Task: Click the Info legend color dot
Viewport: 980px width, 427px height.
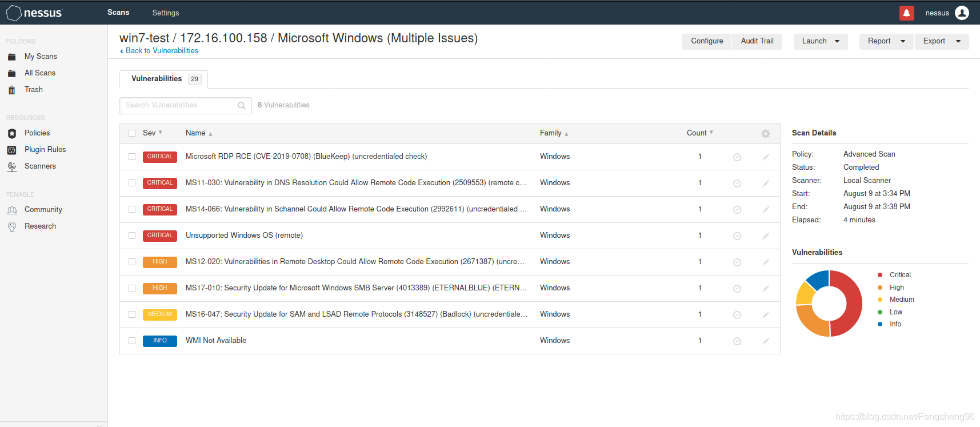Action: (880, 324)
